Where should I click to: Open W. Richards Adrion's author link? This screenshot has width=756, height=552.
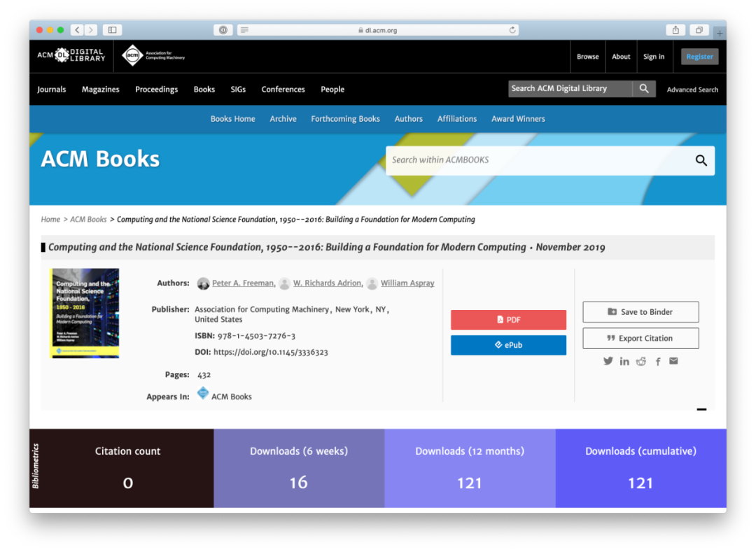point(328,283)
